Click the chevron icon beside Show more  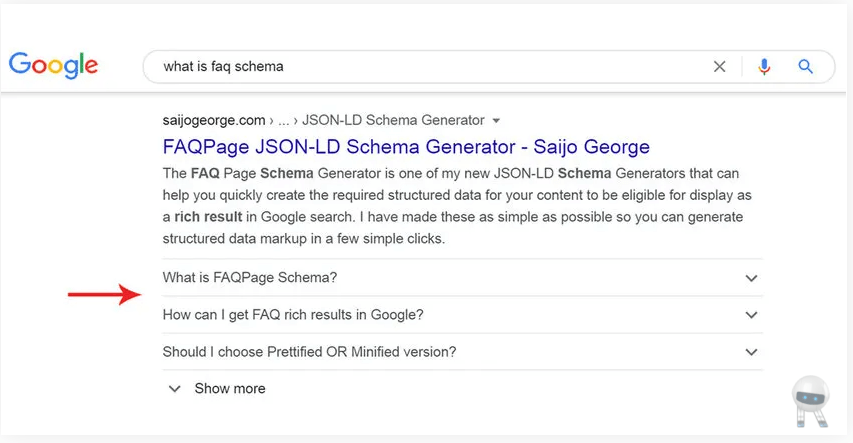pos(174,389)
